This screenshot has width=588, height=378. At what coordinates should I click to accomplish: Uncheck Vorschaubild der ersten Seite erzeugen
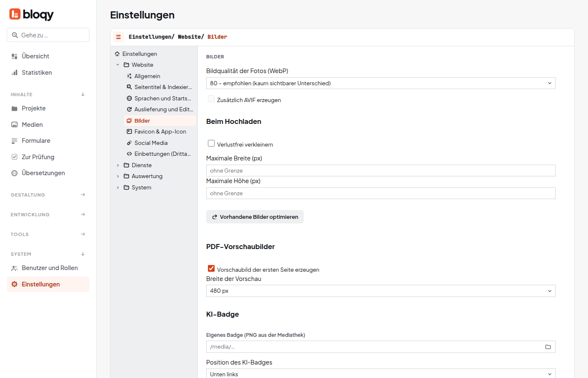tap(211, 269)
